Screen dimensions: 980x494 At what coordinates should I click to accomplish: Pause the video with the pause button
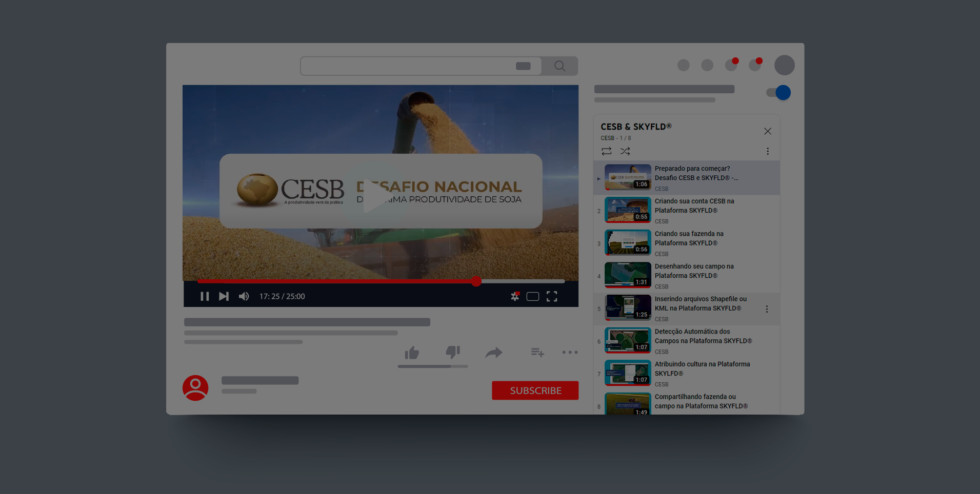click(205, 296)
